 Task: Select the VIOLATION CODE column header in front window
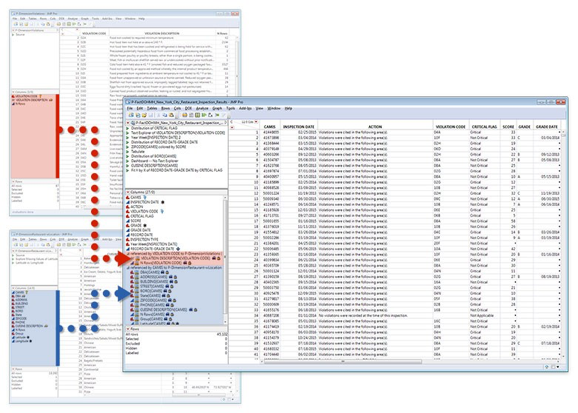coord(450,126)
